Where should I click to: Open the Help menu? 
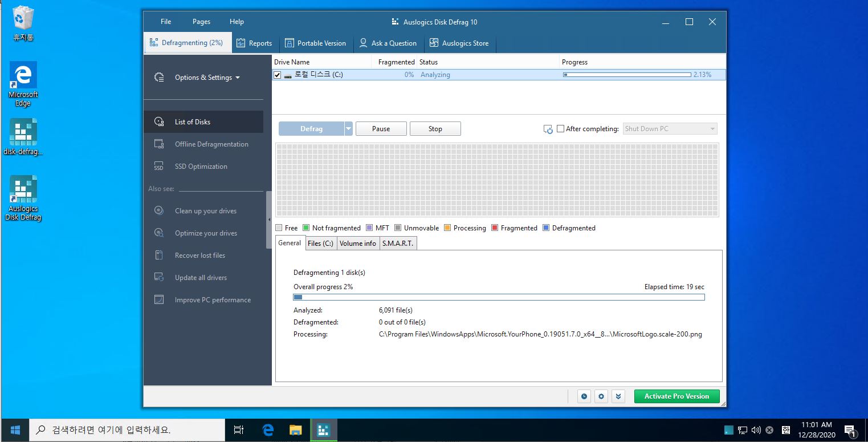[237, 22]
